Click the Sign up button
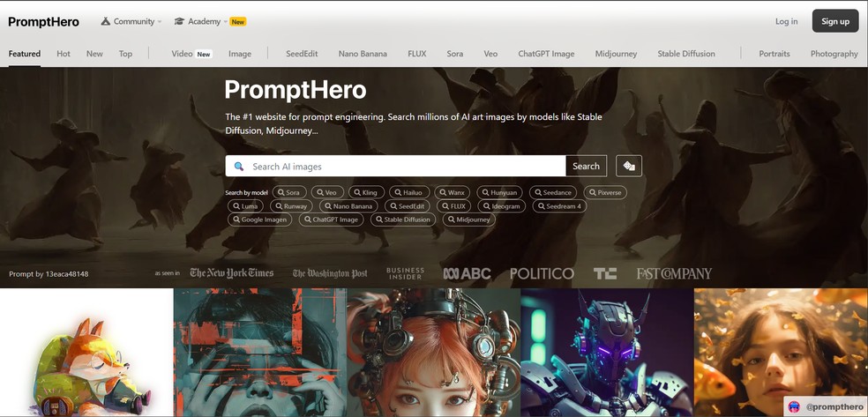868x417 pixels. coord(835,21)
